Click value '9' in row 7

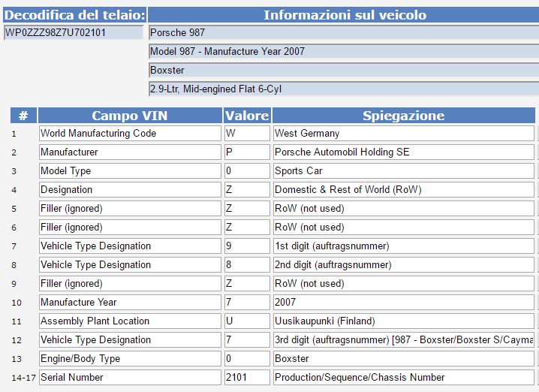(x=247, y=246)
